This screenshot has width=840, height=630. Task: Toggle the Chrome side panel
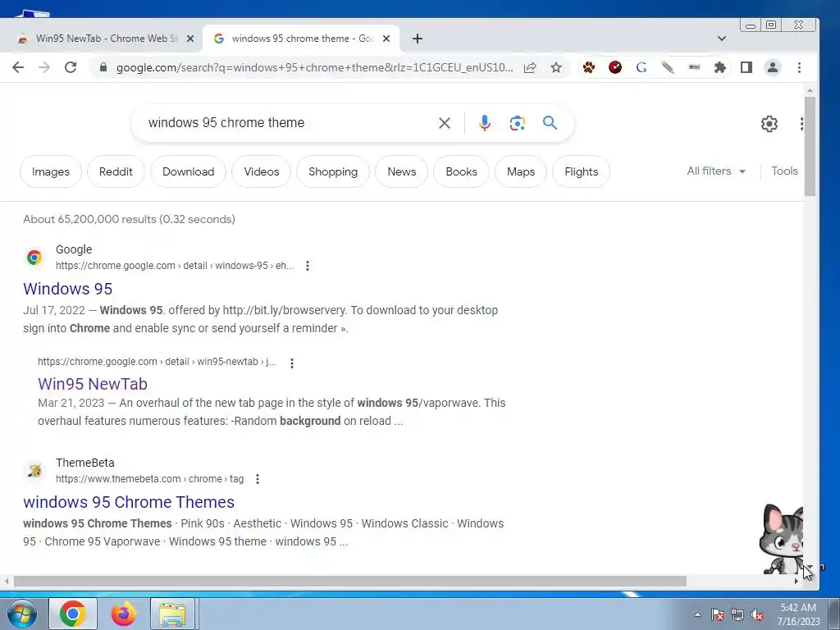(746, 67)
